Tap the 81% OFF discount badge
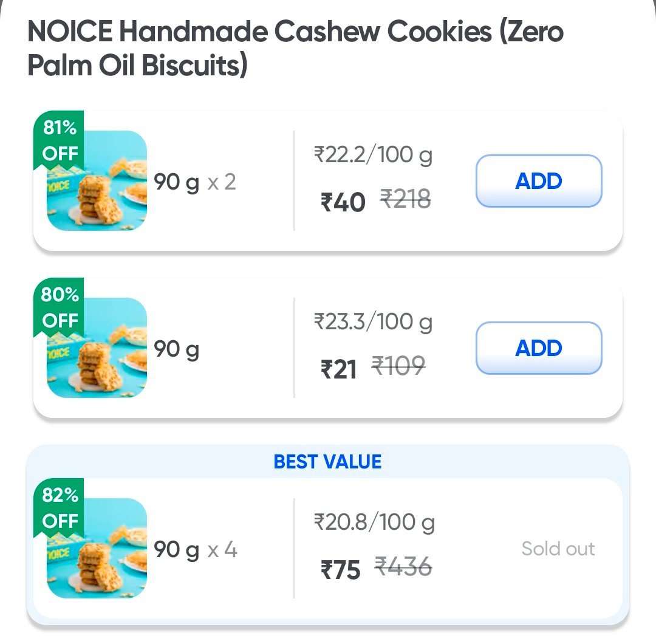 coord(59,141)
